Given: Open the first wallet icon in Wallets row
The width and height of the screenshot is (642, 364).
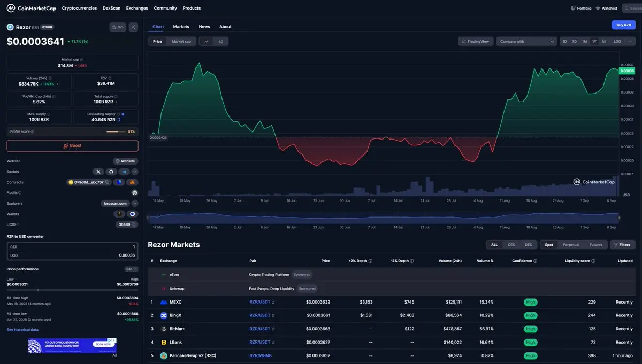Looking at the screenshot, I should 120,214.
